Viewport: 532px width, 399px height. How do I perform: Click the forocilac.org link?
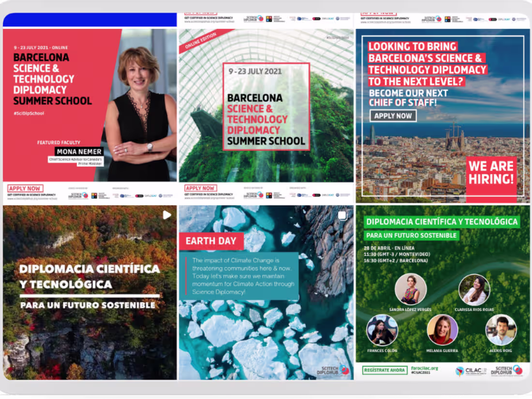coord(425,368)
